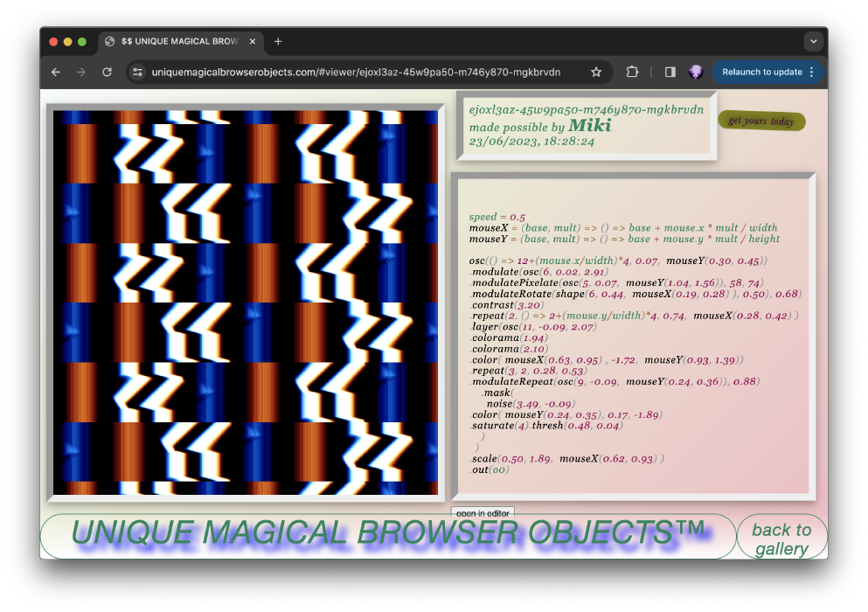
Task: Click the UNIQUE MAGICAL BROWSER OBJECTS title
Action: 388,535
